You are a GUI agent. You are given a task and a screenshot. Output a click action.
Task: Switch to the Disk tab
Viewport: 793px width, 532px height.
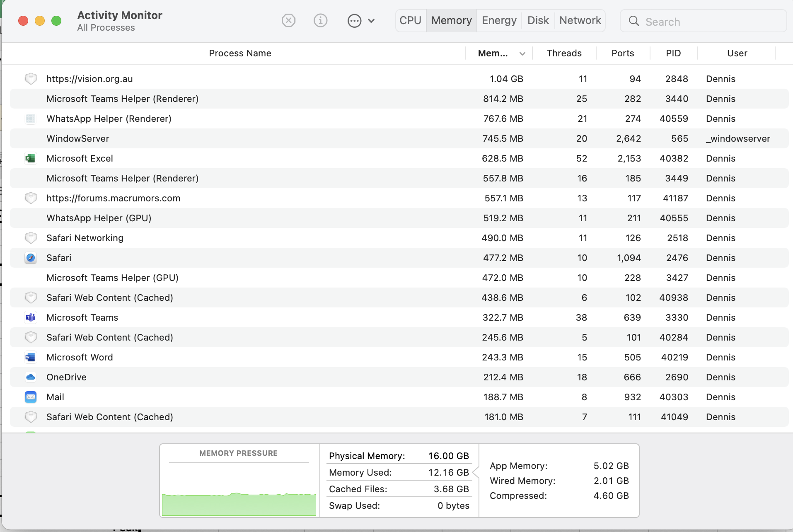(x=538, y=20)
